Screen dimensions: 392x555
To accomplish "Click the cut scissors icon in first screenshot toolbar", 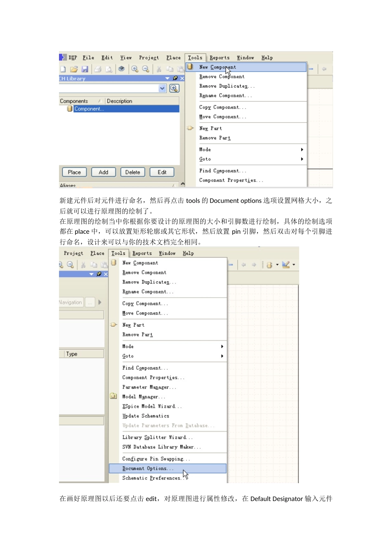I will pos(159,69).
